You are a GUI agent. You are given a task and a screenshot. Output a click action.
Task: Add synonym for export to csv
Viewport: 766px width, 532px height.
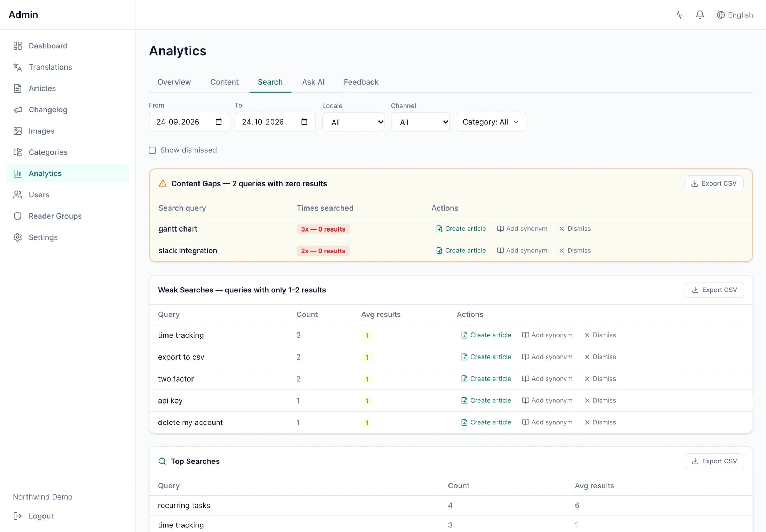tap(547, 357)
